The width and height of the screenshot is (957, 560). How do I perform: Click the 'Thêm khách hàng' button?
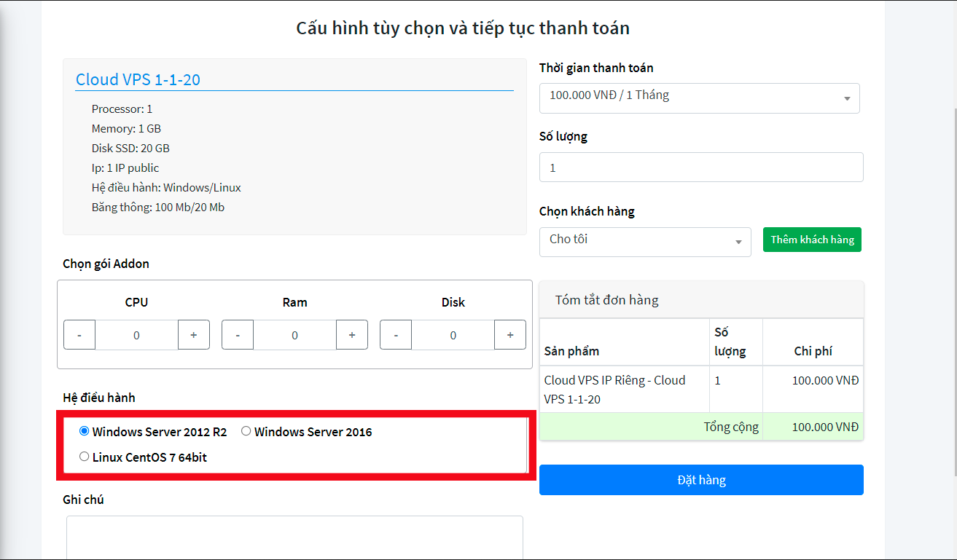click(x=812, y=240)
